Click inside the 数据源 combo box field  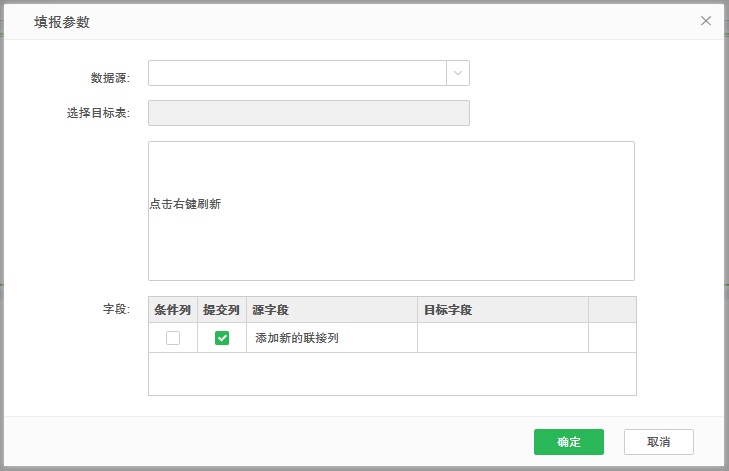[297, 73]
